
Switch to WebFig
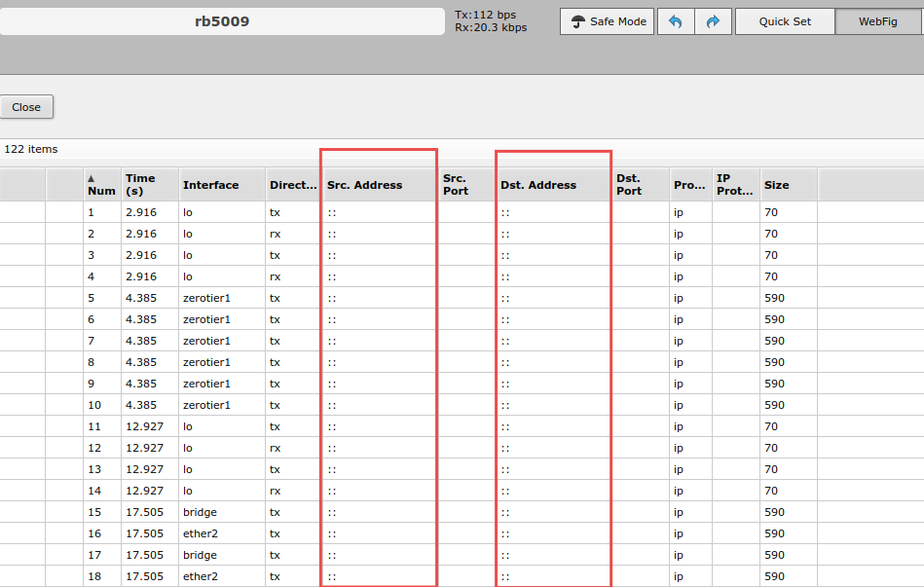point(878,21)
